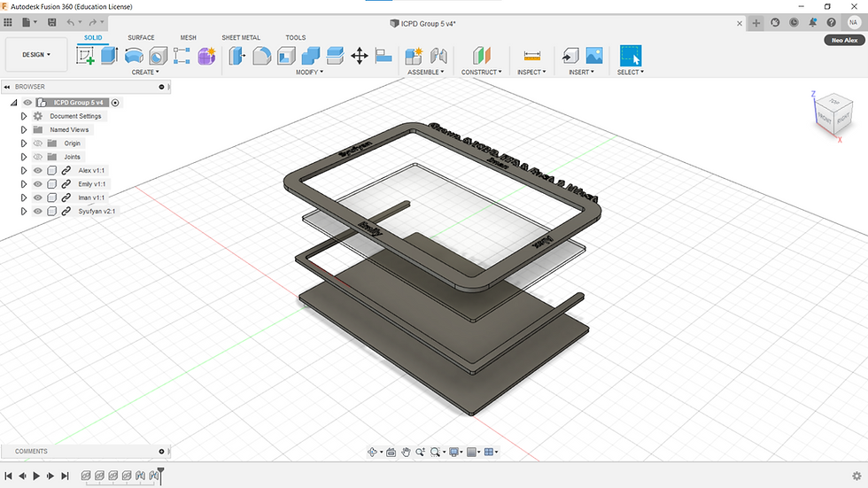Viewport: 868px width, 488px height.
Task: Jump to the timeline beginning
Action: point(8,476)
